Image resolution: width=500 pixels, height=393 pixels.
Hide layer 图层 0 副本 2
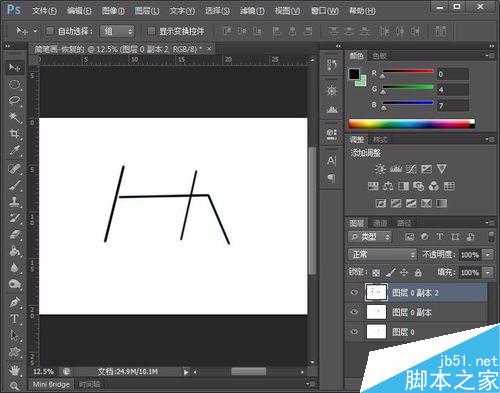(354, 293)
